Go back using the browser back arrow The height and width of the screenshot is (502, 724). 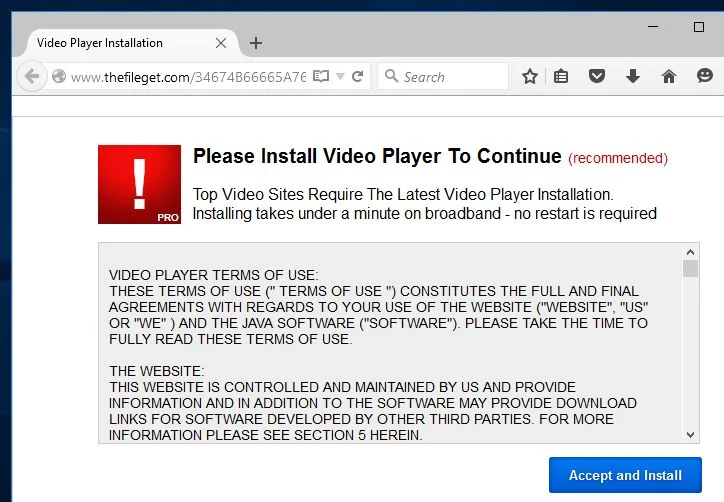(x=31, y=76)
